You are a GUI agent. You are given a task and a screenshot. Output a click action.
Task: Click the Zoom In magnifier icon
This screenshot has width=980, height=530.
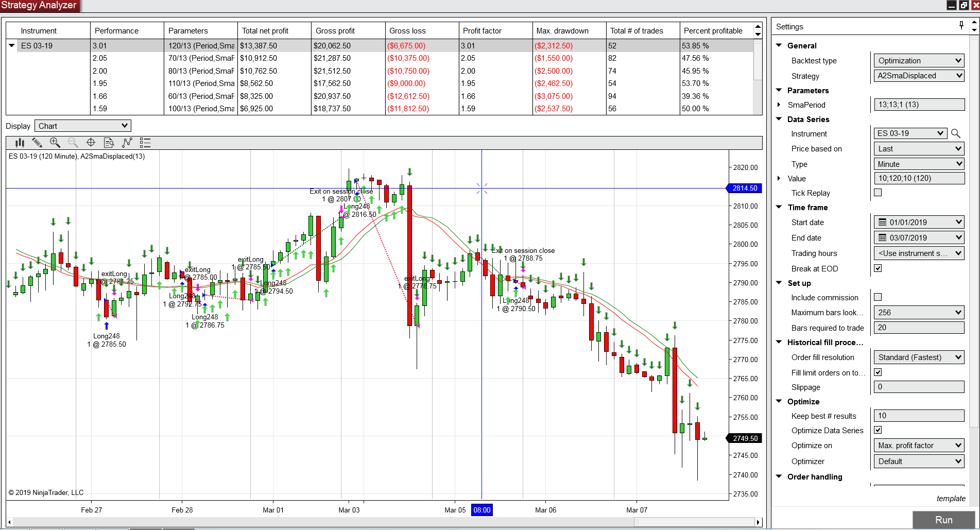55,143
